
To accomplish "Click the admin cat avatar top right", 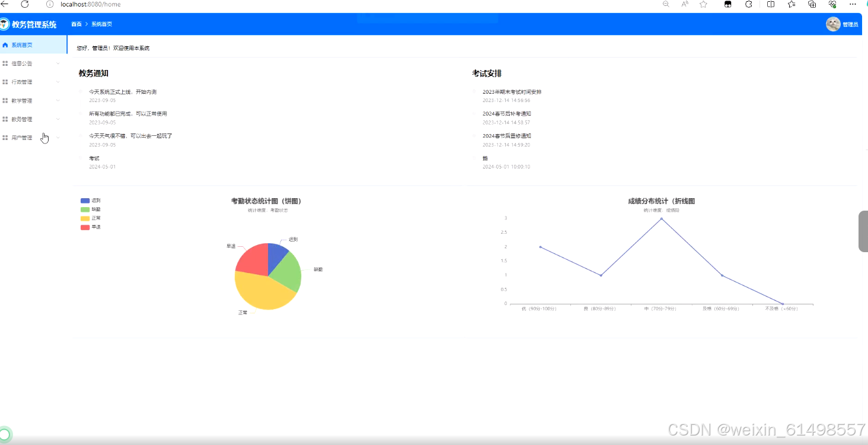I will tap(833, 24).
